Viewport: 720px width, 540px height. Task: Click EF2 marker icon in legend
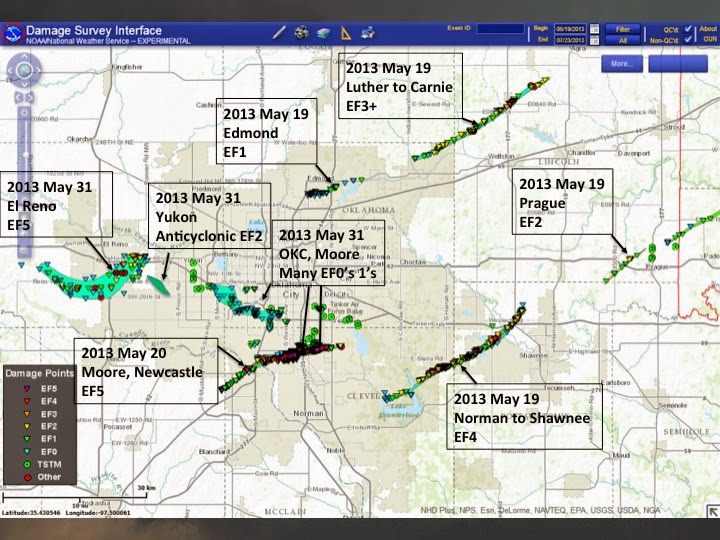point(27,427)
